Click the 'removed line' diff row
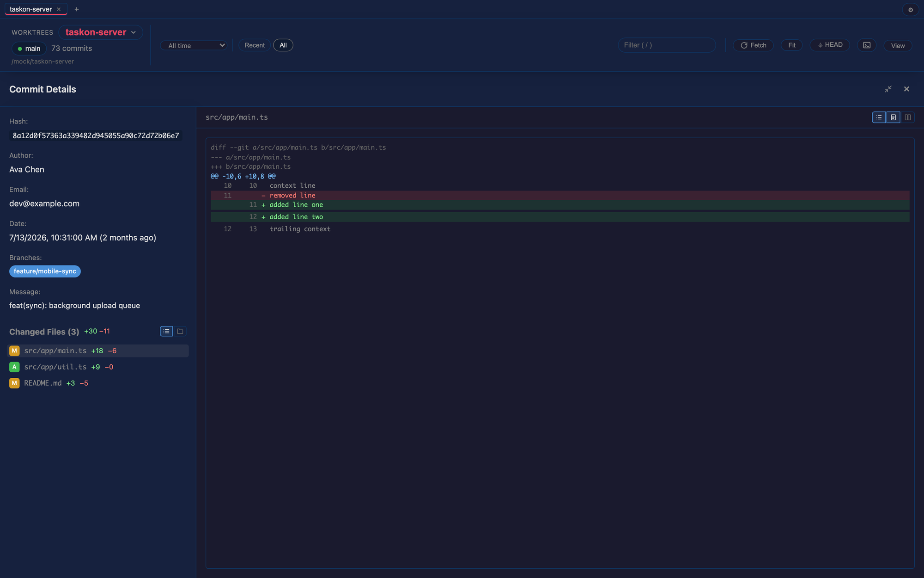This screenshot has height=578, width=924. point(560,196)
